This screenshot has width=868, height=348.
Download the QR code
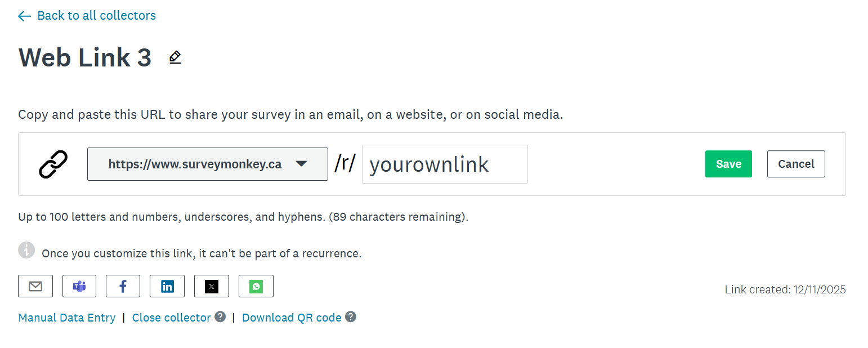coord(292,318)
